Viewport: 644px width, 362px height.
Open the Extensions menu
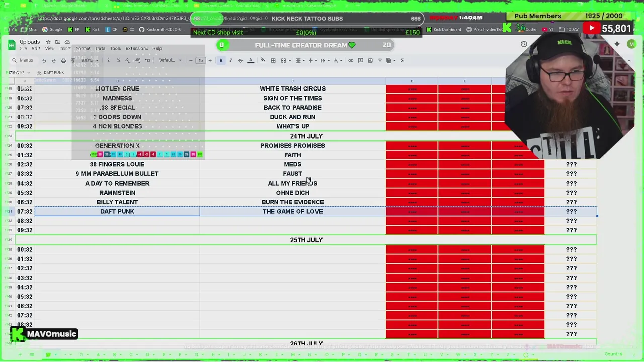tap(137, 49)
